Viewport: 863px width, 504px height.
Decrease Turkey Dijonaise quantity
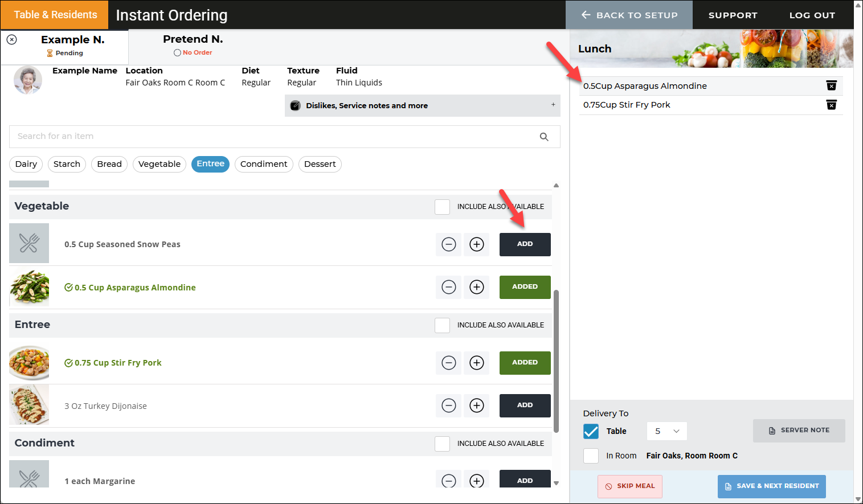[449, 405]
